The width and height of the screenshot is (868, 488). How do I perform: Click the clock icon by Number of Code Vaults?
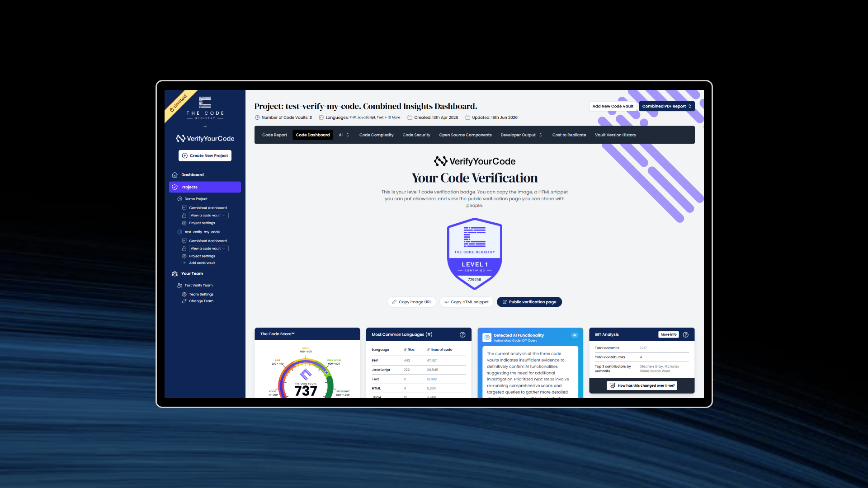[x=257, y=117]
